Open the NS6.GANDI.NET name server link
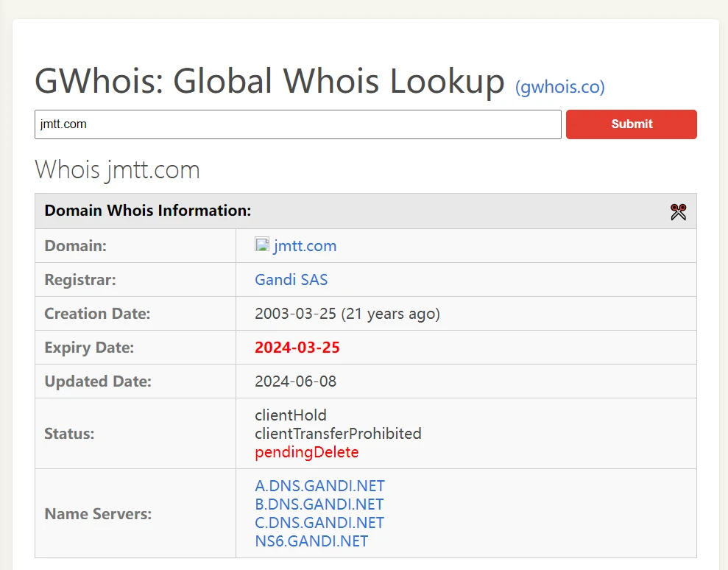The height and width of the screenshot is (570, 728). point(311,541)
